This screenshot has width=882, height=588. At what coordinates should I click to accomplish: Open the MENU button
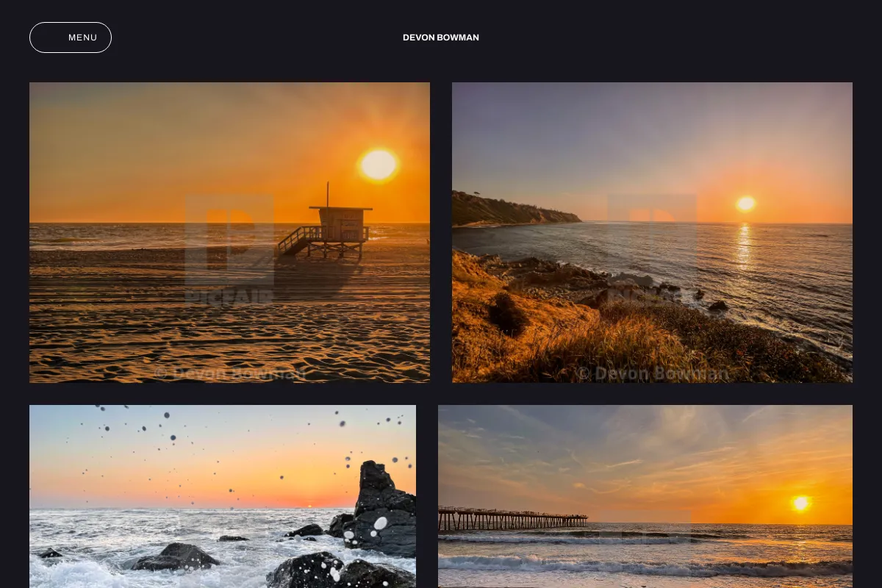[x=71, y=37]
